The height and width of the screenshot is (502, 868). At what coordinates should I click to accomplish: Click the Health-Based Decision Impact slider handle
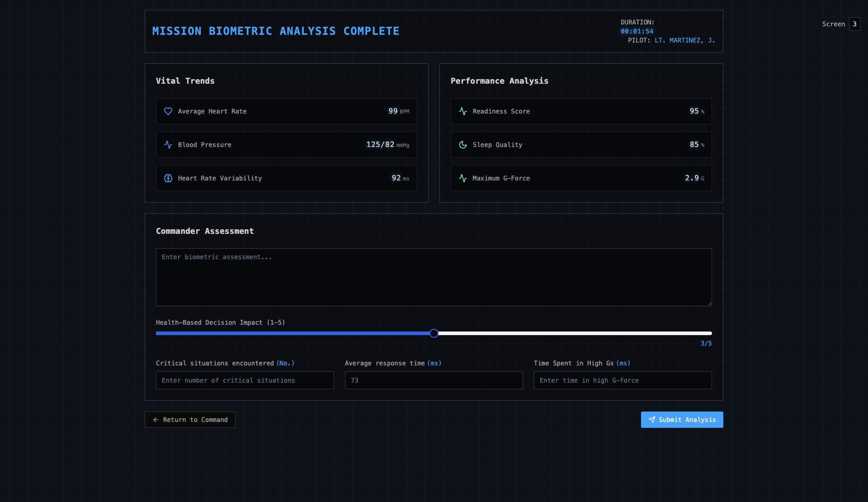pos(434,333)
